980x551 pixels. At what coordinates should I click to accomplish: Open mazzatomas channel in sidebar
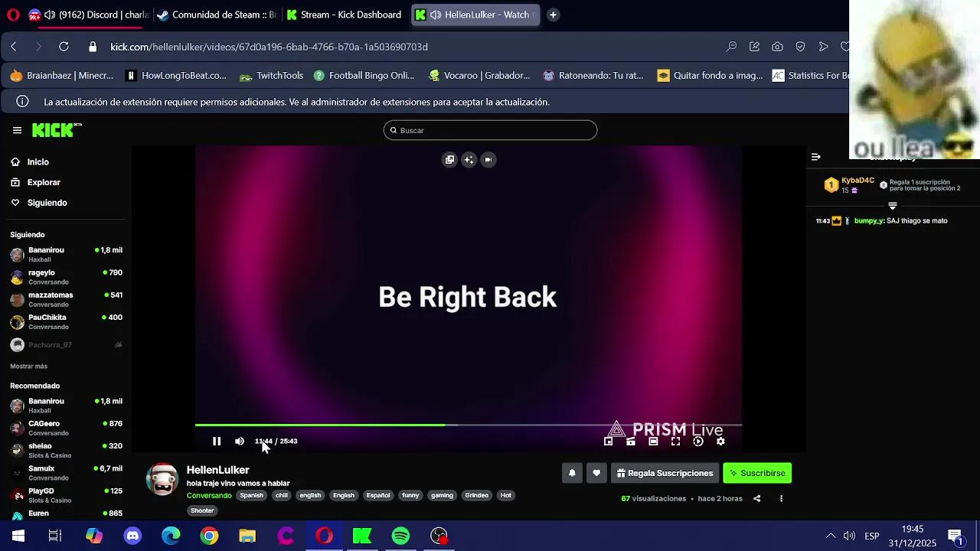(66, 299)
